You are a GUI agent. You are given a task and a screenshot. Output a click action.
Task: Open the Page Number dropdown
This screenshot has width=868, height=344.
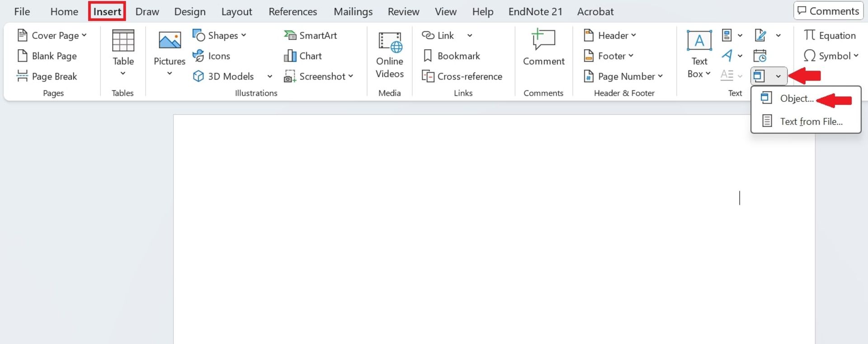coord(623,76)
